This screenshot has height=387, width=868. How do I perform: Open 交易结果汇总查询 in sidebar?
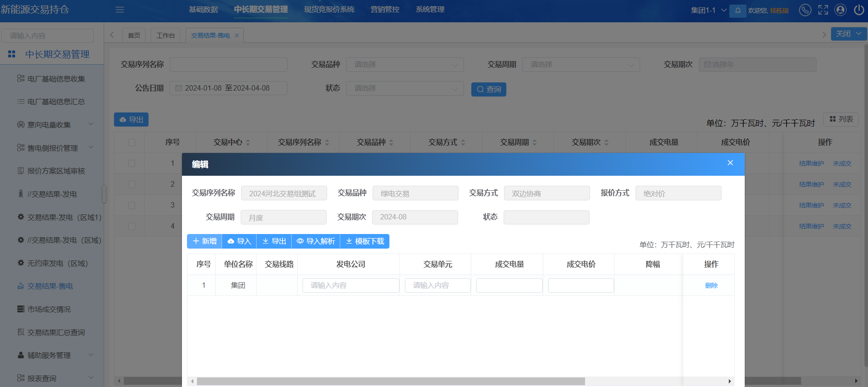(x=56, y=332)
